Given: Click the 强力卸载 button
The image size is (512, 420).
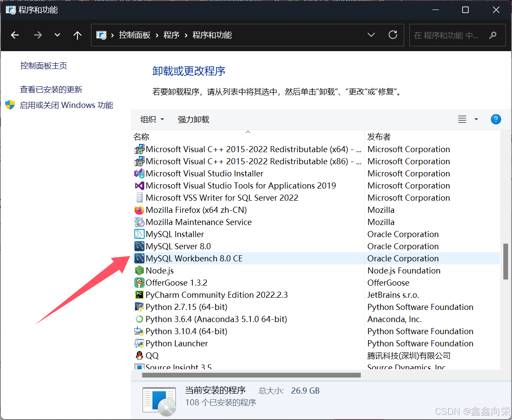Looking at the screenshot, I should [x=193, y=119].
